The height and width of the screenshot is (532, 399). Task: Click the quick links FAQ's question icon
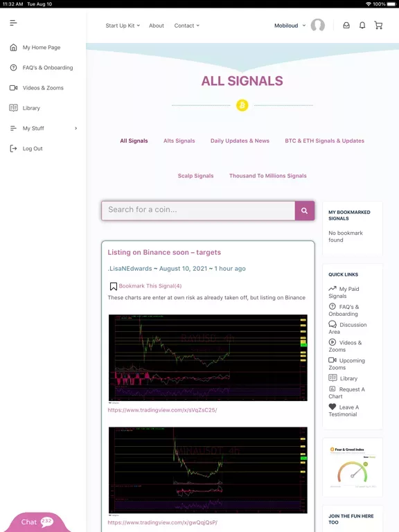tap(332, 306)
